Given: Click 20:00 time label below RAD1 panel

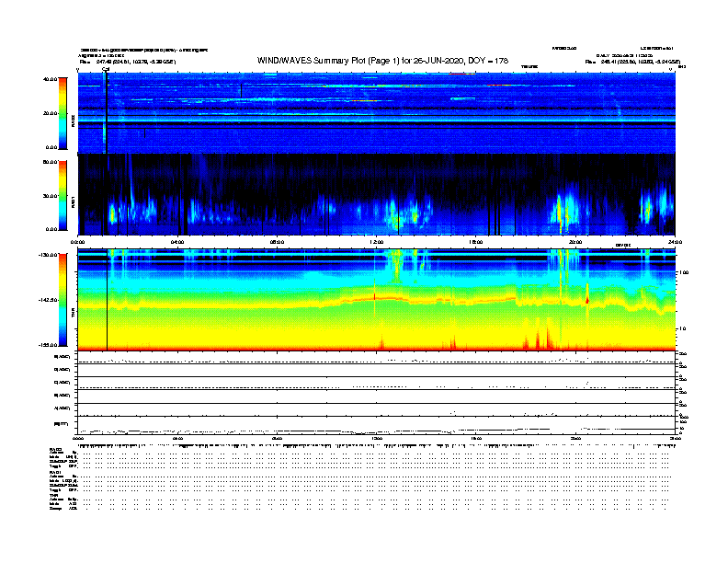Looking at the screenshot, I should (575, 242).
